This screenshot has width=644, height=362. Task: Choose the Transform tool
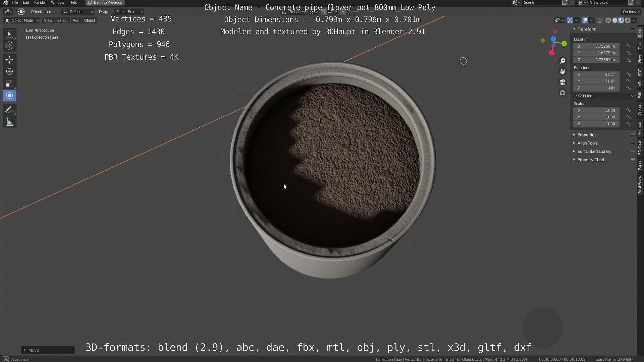point(9,96)
